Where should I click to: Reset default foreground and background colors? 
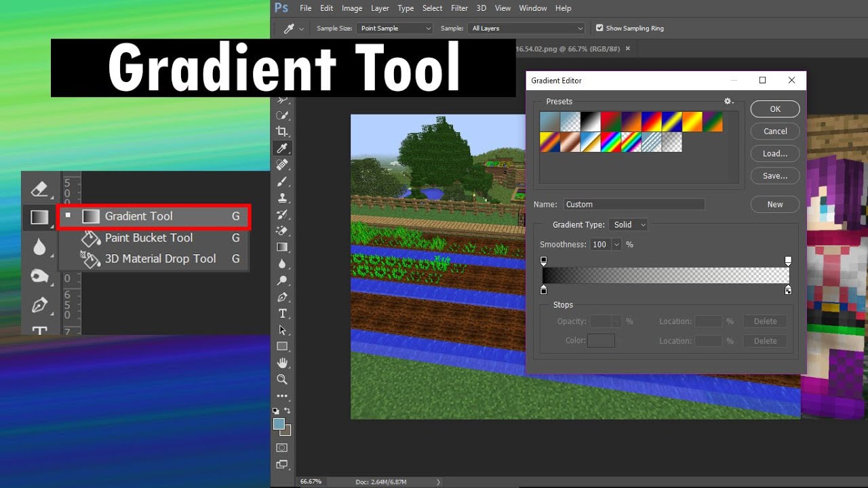tap(275, 411)
